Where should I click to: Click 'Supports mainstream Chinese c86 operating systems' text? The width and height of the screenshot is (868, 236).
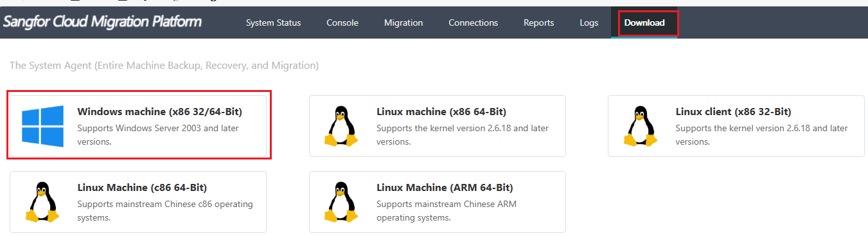click(x=165, y=211)
